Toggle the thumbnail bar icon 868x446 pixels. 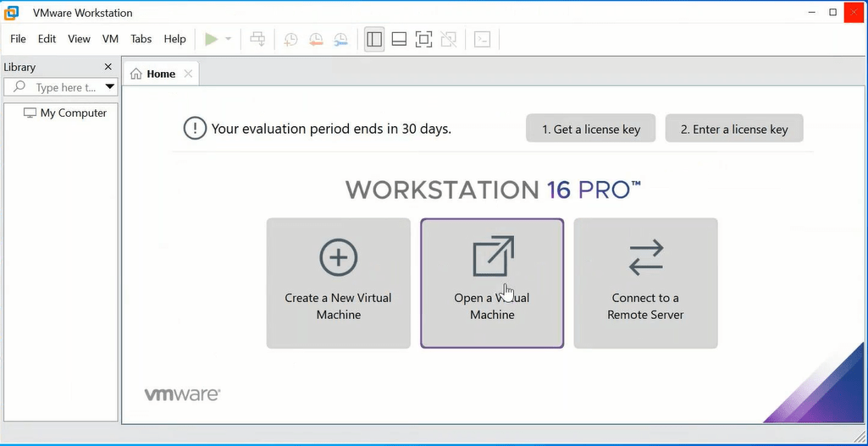pyautogui.click(x=399, y=39)
